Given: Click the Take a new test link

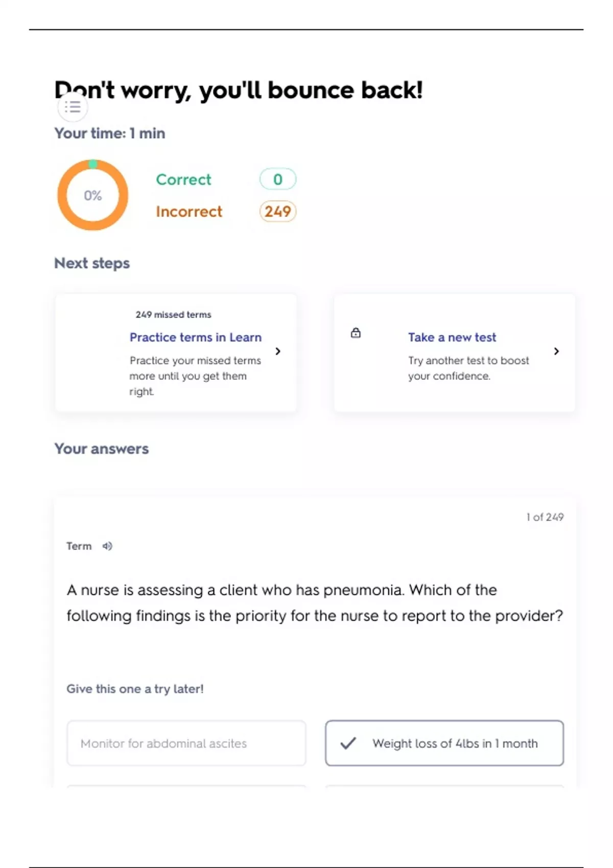Looking at the screenshot, I should click(x=452, y=337).
